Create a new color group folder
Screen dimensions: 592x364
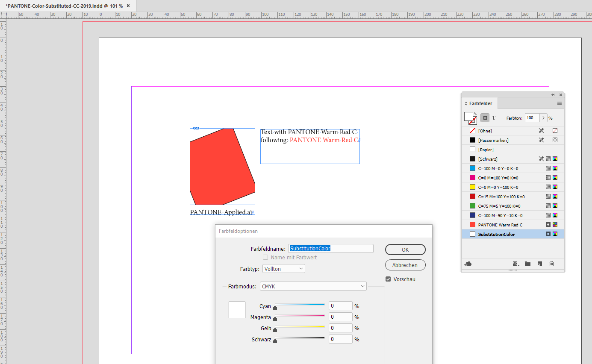(x=527, y=264)
